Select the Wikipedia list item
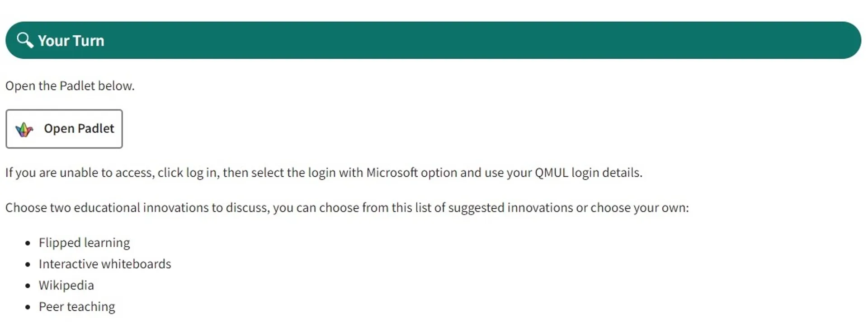868x323 pixels. point(66,286)
